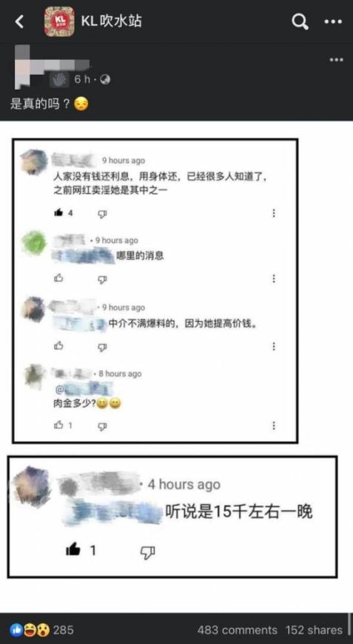353x644 pixels.
Task: Open options menu of the 肉金多少 comment
Action: [x=274, y=426]
